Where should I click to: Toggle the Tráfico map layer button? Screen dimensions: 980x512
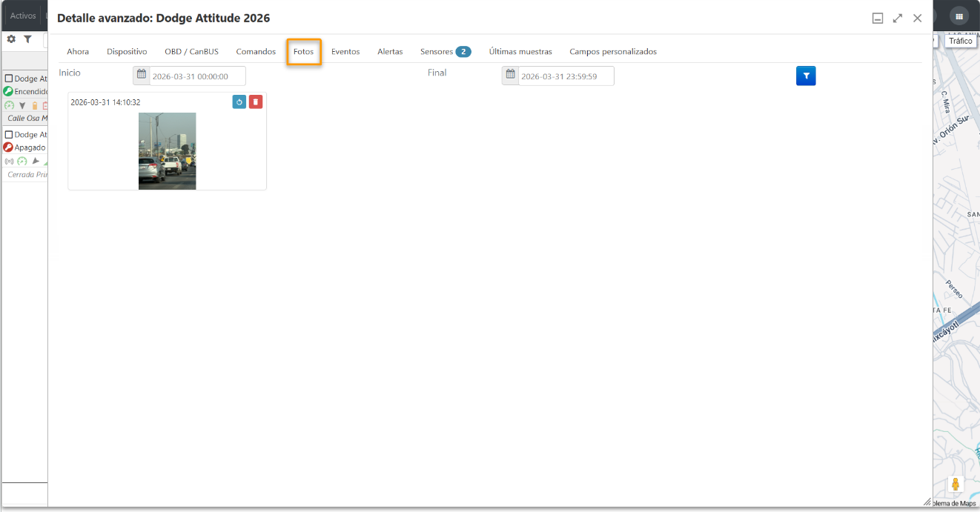point(960,41)
